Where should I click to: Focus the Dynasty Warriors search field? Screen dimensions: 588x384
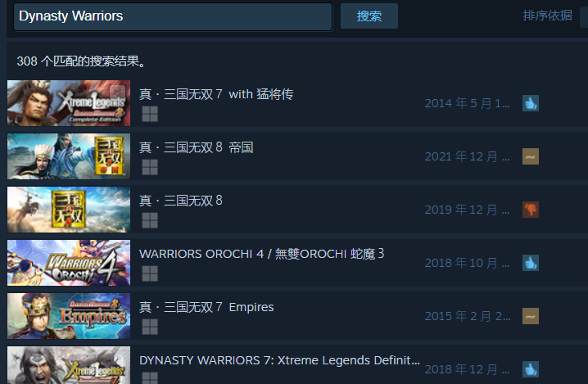(173, 16)
